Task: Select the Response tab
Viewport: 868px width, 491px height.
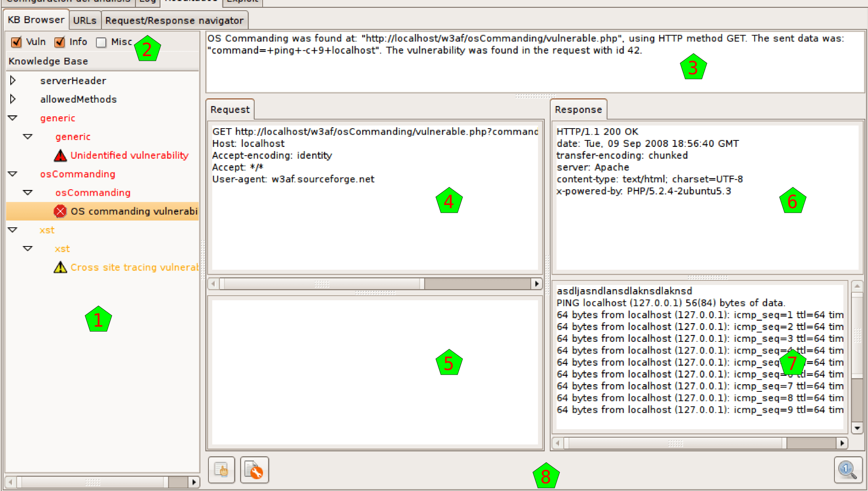Action: [x=578, y=110]
